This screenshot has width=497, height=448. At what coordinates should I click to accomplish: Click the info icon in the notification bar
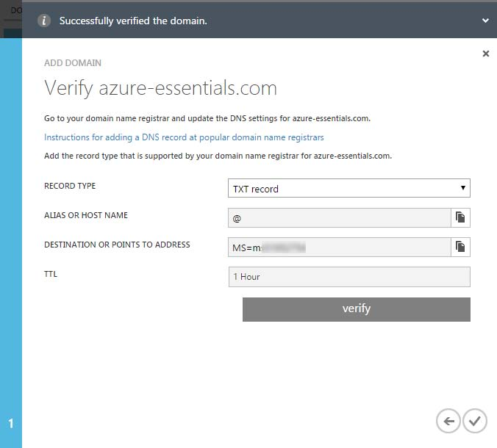pyautogui.click(x=44, y=21)
